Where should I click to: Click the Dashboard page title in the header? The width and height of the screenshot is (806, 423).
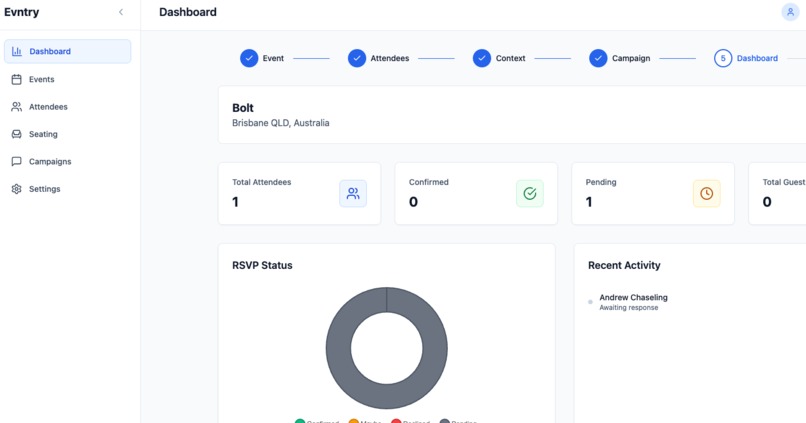coord(188,12)
